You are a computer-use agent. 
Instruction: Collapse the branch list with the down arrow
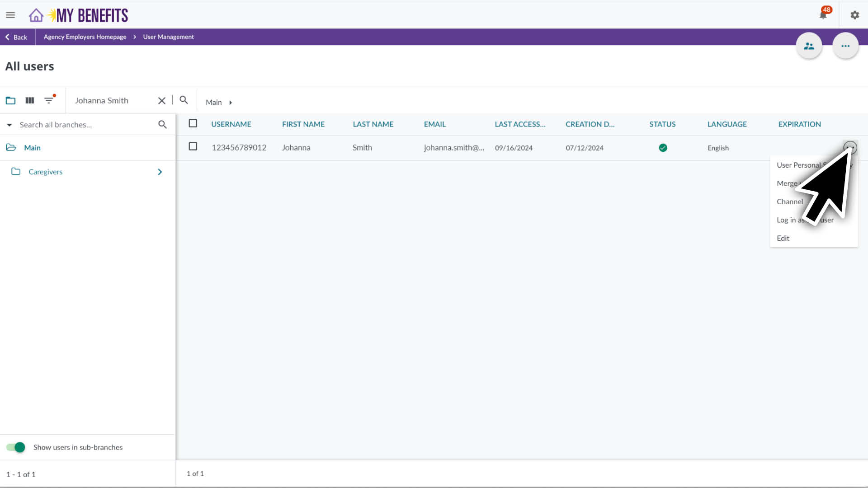tap(9, 125)
